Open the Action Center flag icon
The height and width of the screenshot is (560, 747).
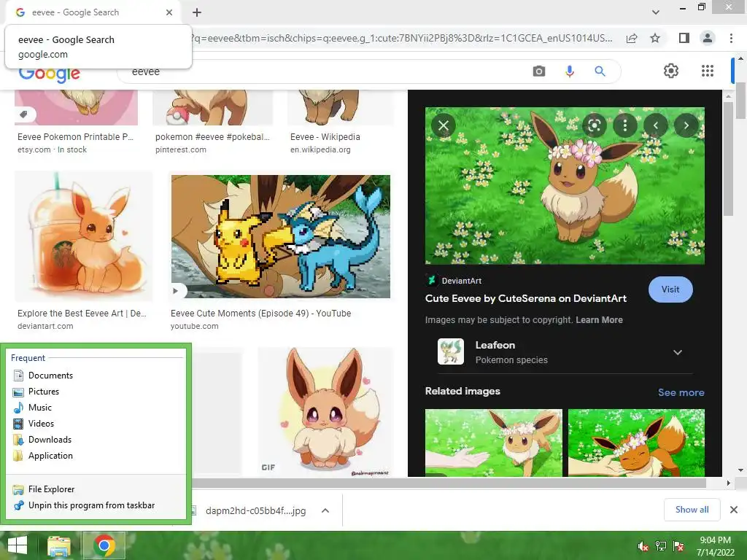(x=678, y=546)
